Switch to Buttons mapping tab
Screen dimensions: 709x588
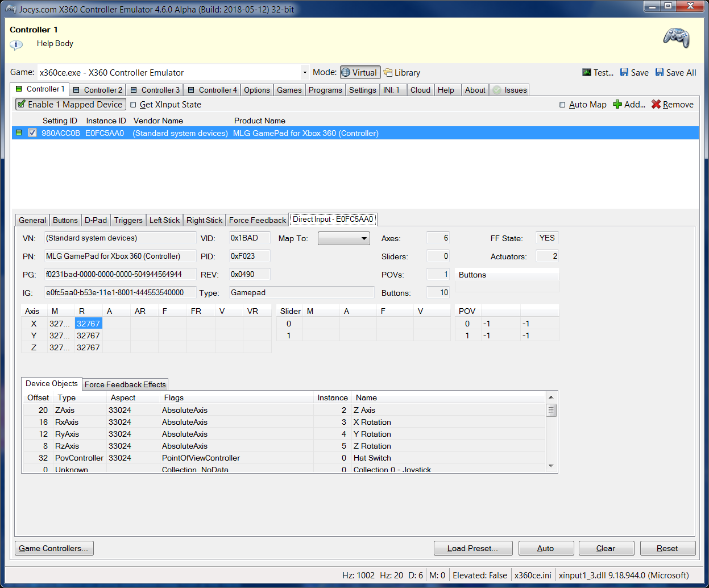point(65,220)
